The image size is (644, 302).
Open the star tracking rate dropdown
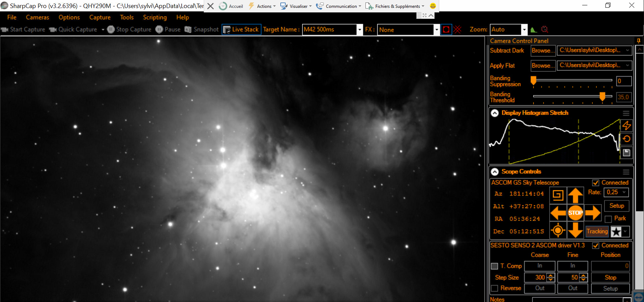point(625,232)
